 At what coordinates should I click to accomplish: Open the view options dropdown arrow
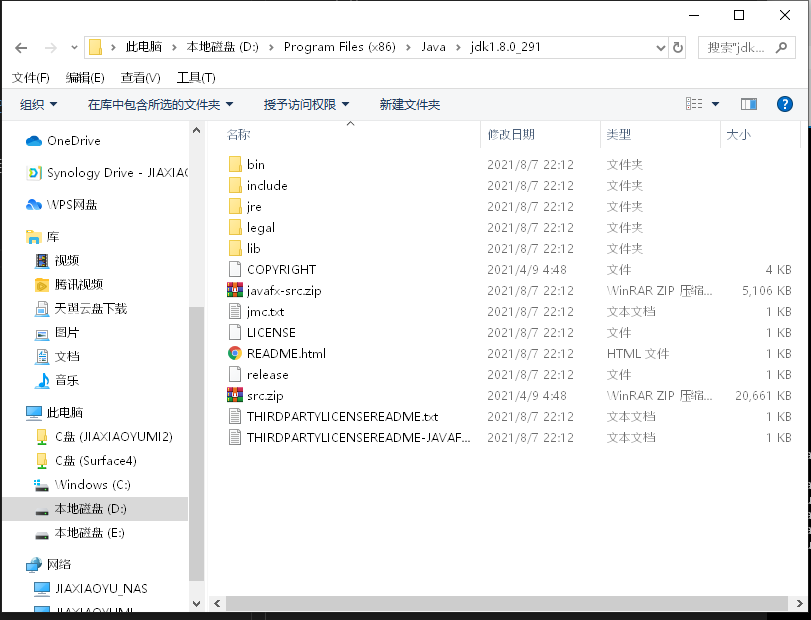click(x=715, y=104)
